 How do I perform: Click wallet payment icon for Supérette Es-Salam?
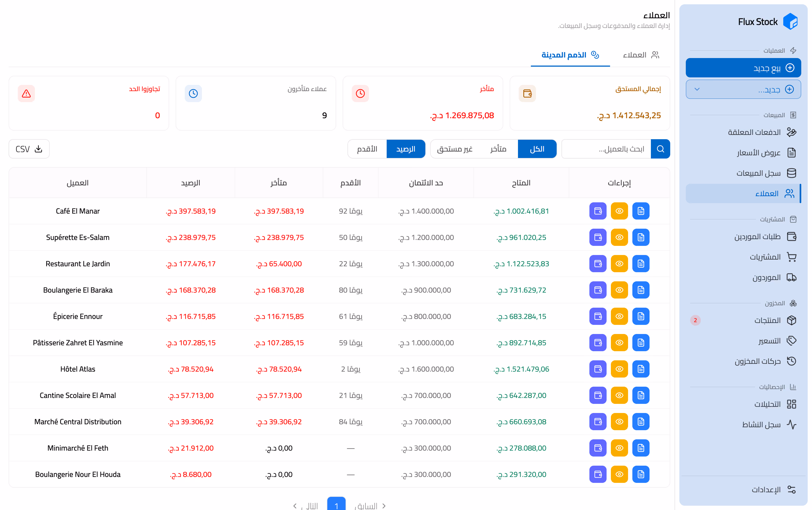point(598,238)
